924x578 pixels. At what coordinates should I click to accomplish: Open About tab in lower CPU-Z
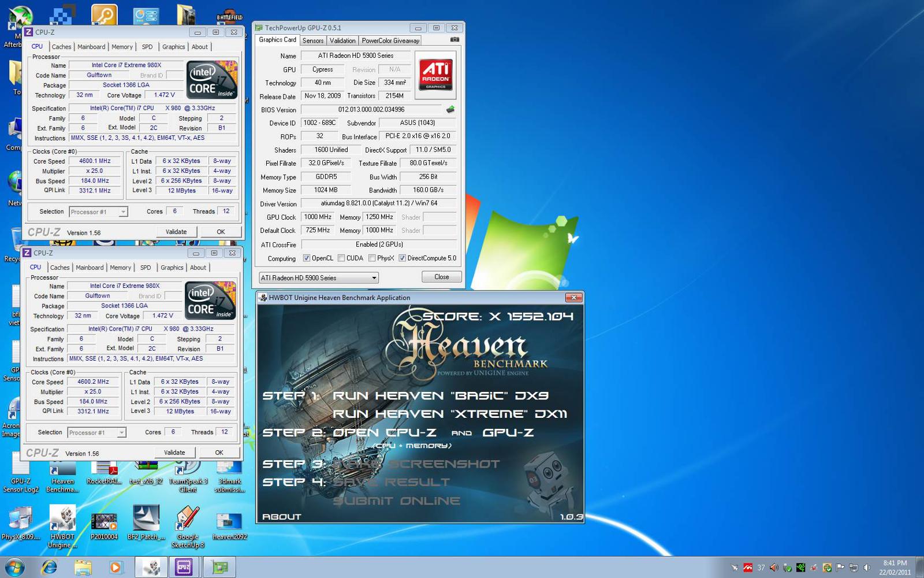tap(198, 268)
